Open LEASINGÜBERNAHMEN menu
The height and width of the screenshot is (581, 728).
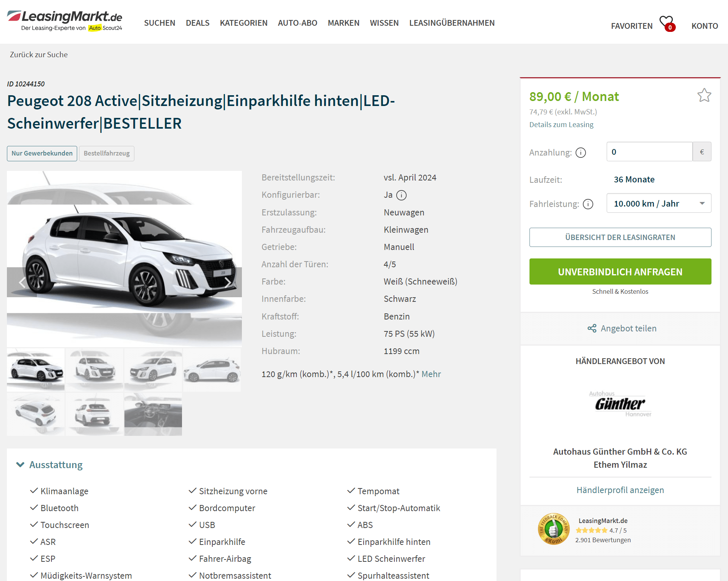coord(452,23)
